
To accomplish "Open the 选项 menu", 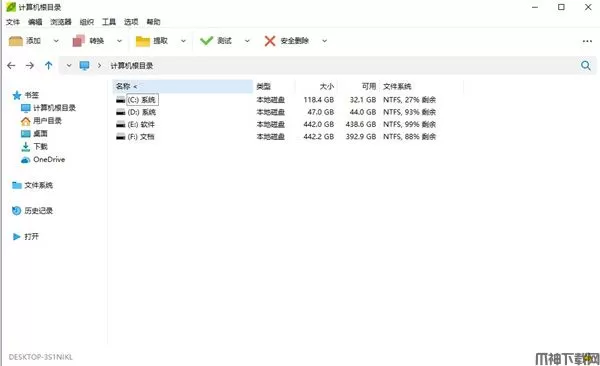I will [x=131, y=22].
